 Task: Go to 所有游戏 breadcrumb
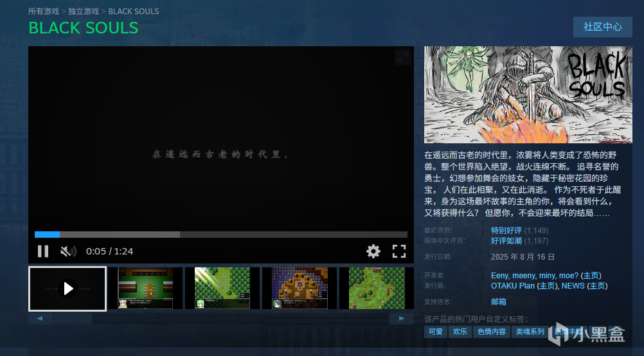pyautogui.click(x=44, y=12)
